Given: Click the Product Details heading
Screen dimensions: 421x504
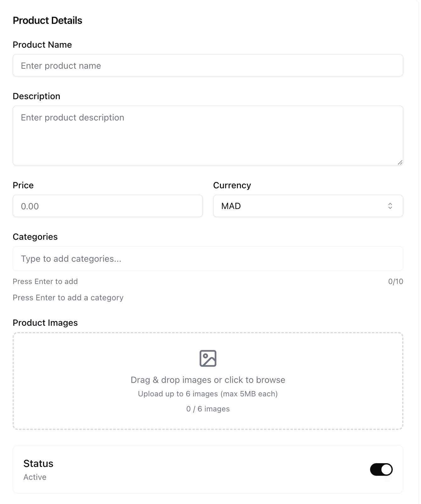Looking at the screenshot, I should click(x=47, y=21).
